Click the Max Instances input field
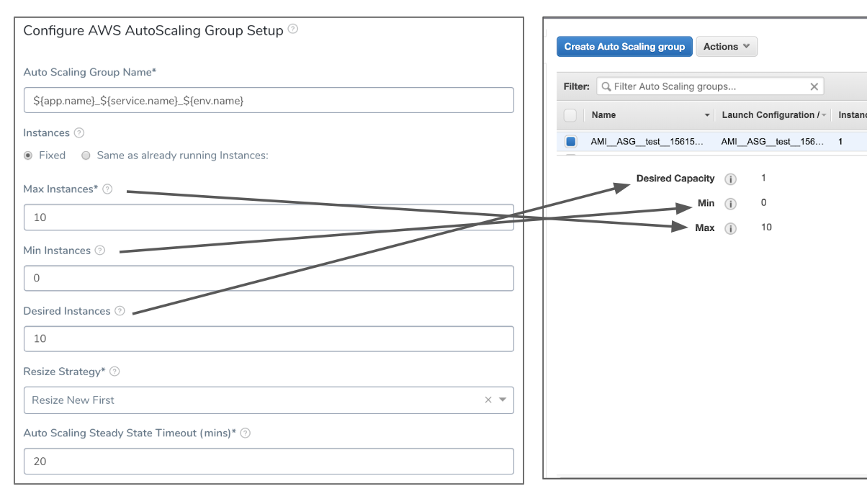 269,217
